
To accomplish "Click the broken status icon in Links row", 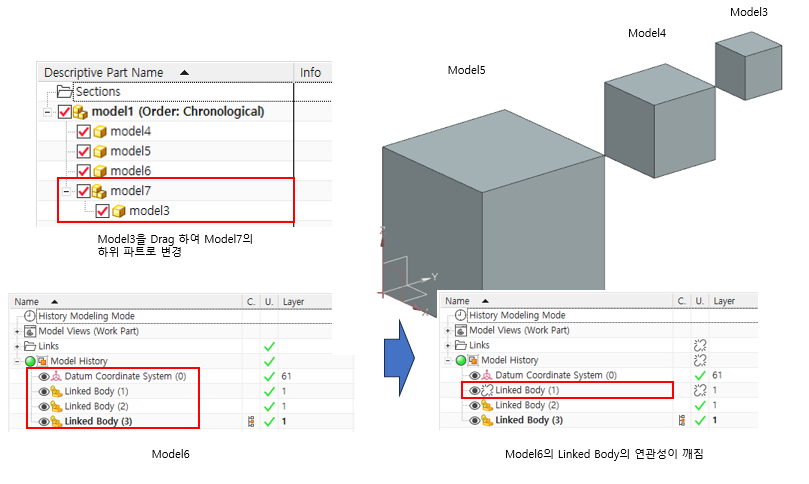I will (700, 345).
